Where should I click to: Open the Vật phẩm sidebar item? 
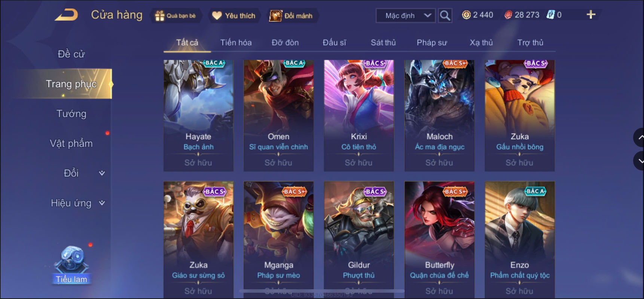click(x=71, y=144)
